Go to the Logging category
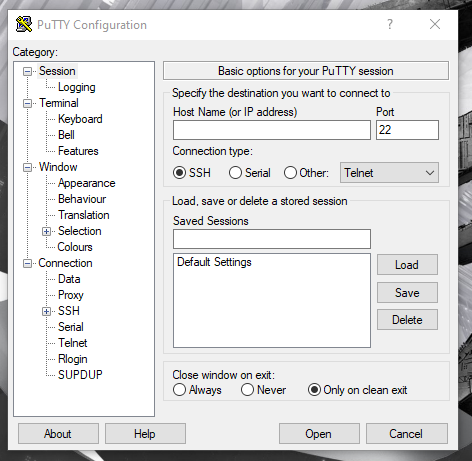 (x=77, y=87)
